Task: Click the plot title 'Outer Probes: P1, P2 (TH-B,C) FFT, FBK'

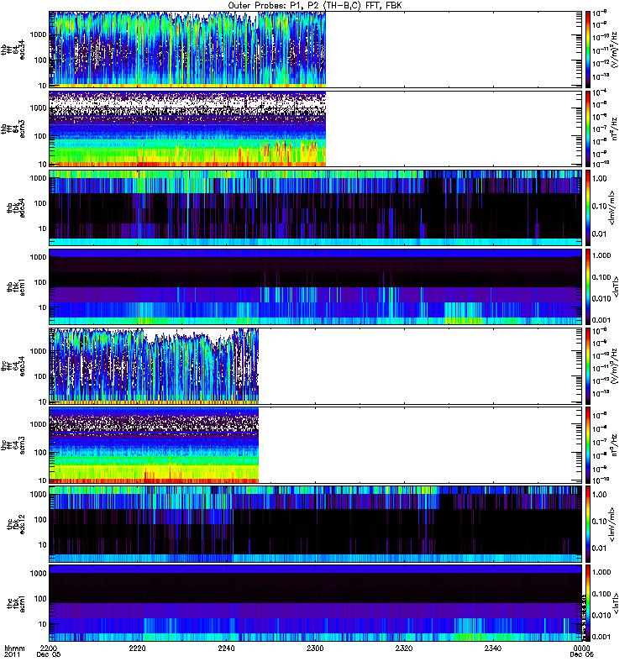Action: tap(314, 6)
